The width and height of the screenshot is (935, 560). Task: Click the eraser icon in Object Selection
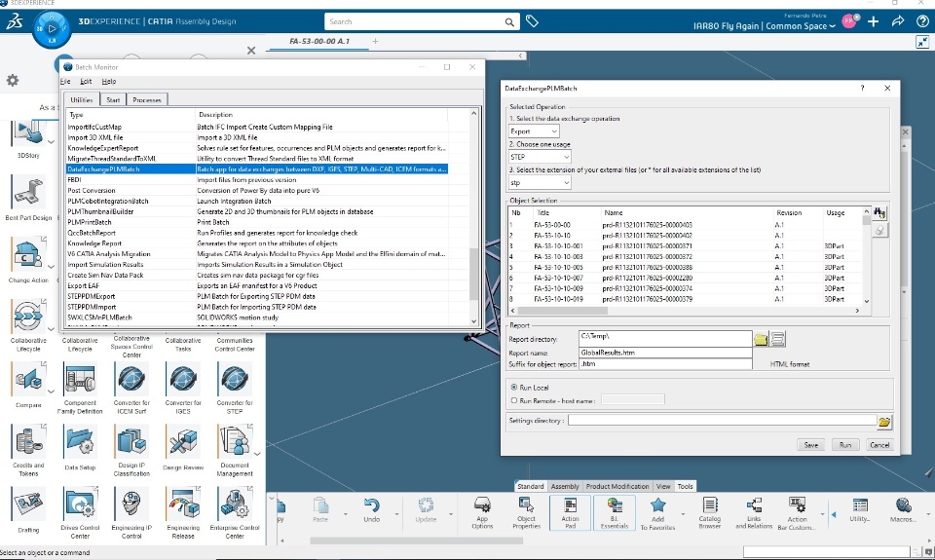(x=879, y=230)
